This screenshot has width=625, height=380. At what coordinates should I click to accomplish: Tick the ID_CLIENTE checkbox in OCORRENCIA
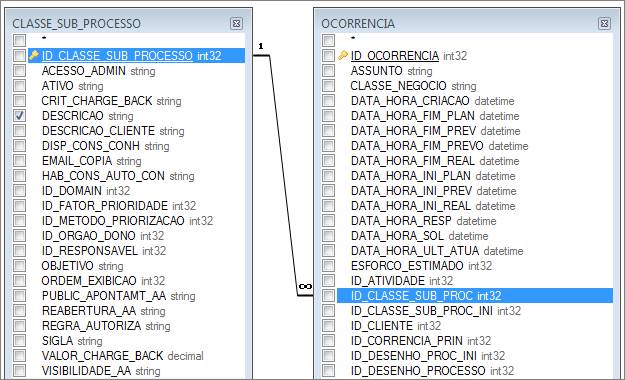[x=328, y=325]
